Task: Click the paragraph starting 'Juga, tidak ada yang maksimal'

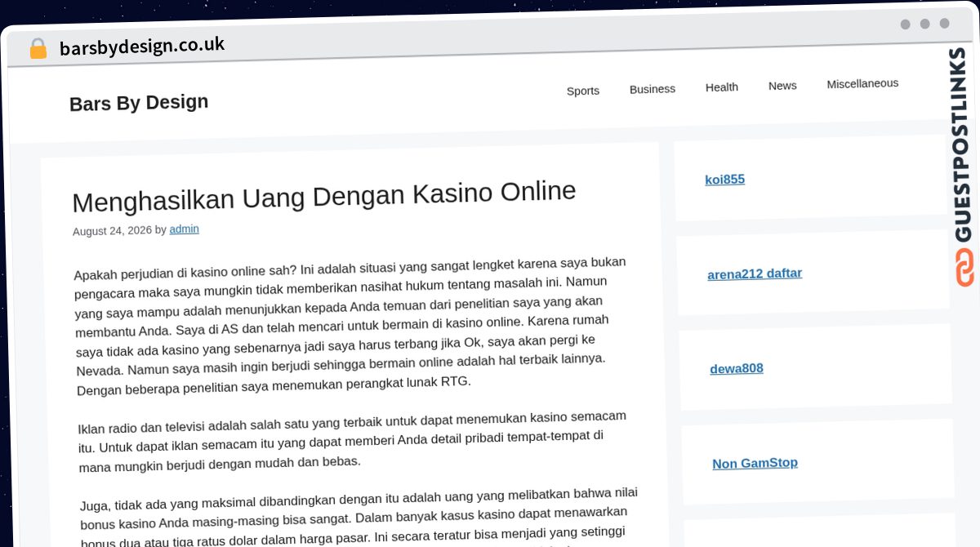Action: point(359,516)
